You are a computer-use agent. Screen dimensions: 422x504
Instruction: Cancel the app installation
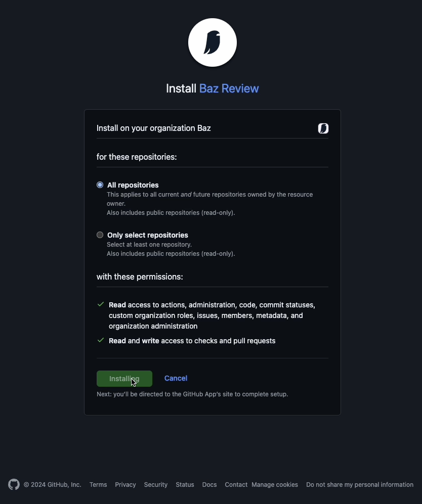coord(176,378)
